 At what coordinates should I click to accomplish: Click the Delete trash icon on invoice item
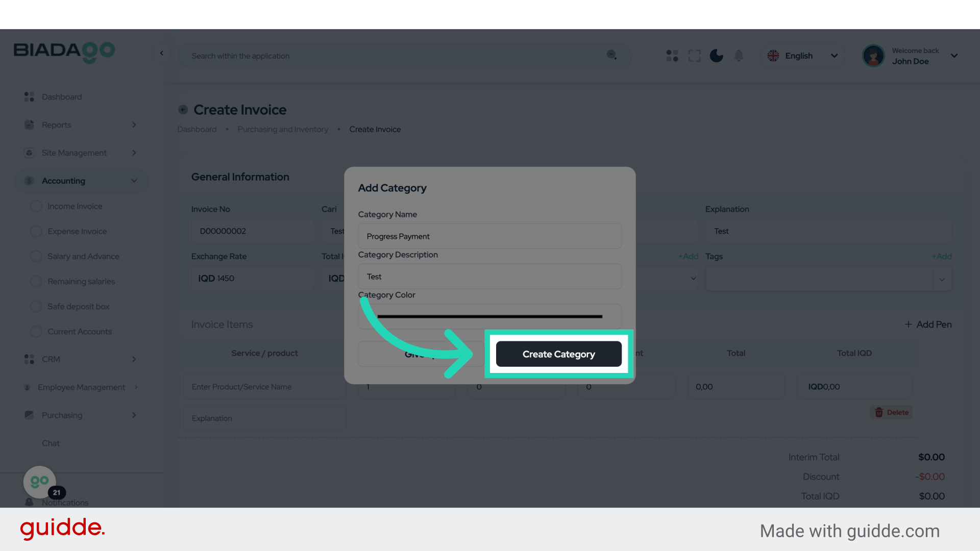point(879,412)
